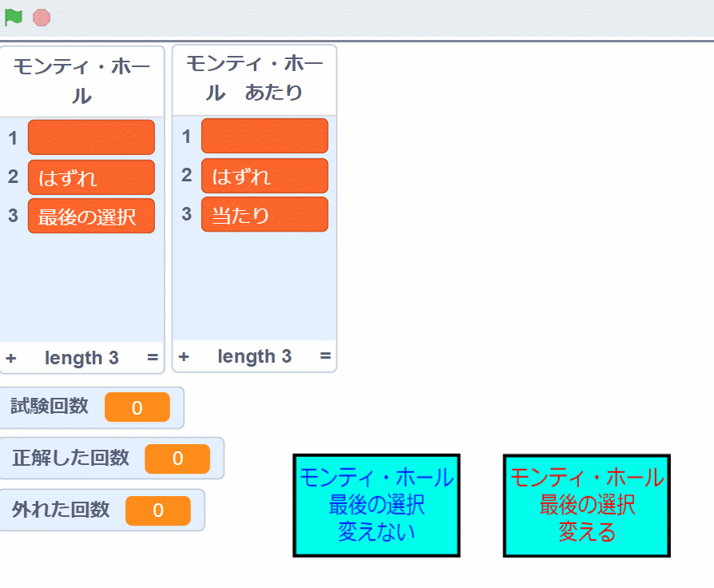Click the 正解した回数 value 0
The image size is (714, 588).
pyautogui.click(x=177, y=459)
